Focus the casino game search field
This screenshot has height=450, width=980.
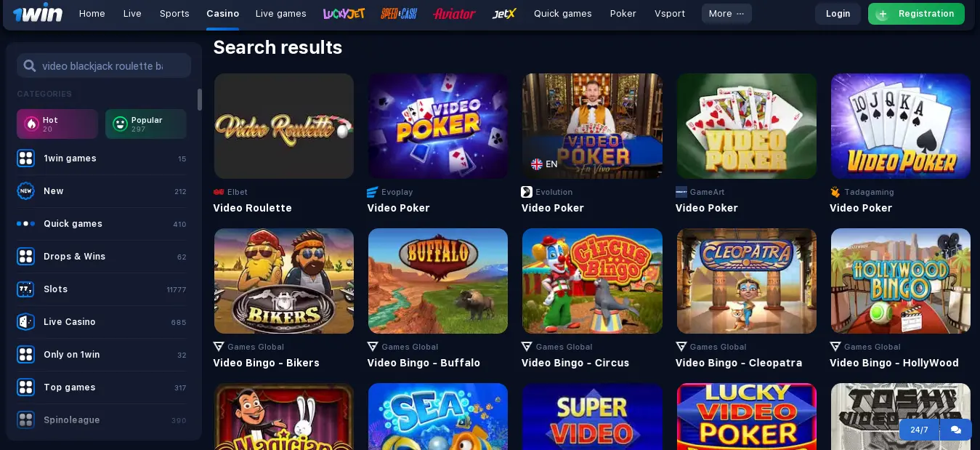click(x=104, y=65)
